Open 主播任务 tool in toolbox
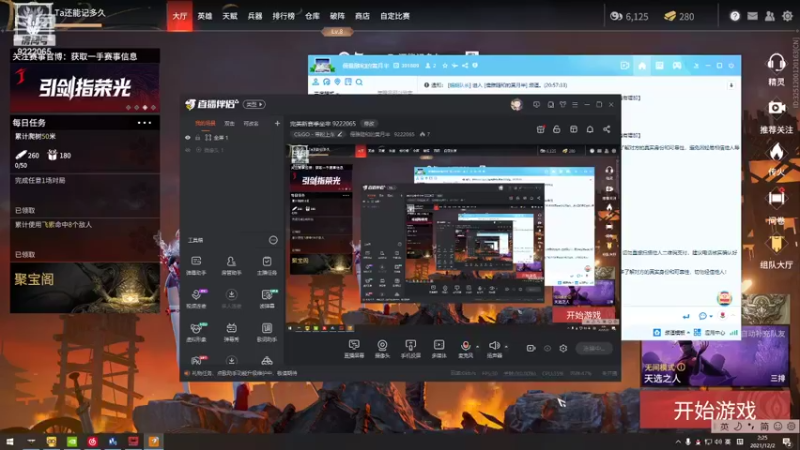This screenshot has height=450, width=800. pyautogui.click(x=266, y=265)
